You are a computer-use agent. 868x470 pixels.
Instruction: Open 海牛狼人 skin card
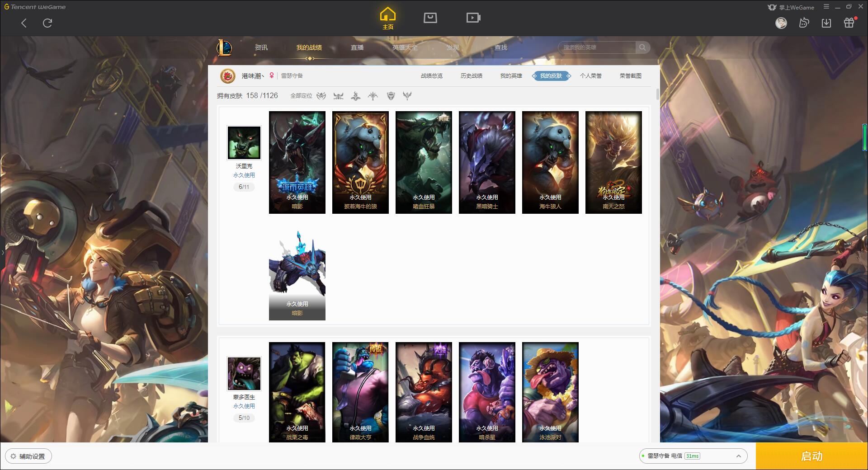pos(550,162)
